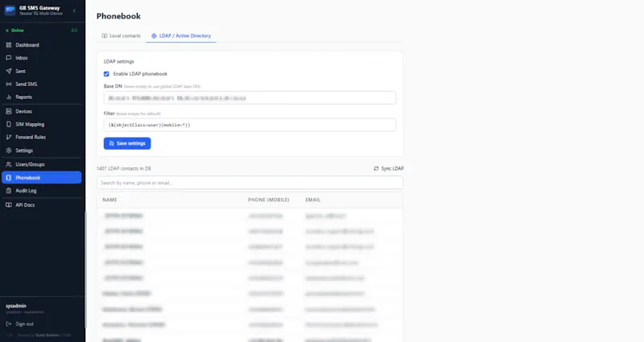644x342 pixels.
Task: Click into the Base DN input field
Action: [x=250, y=97]
